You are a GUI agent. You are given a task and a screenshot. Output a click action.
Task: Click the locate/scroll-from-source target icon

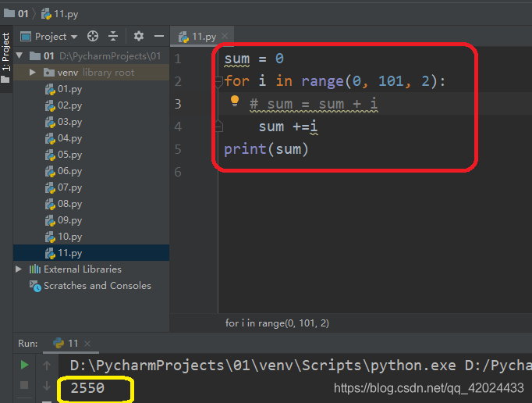[93, 36]
